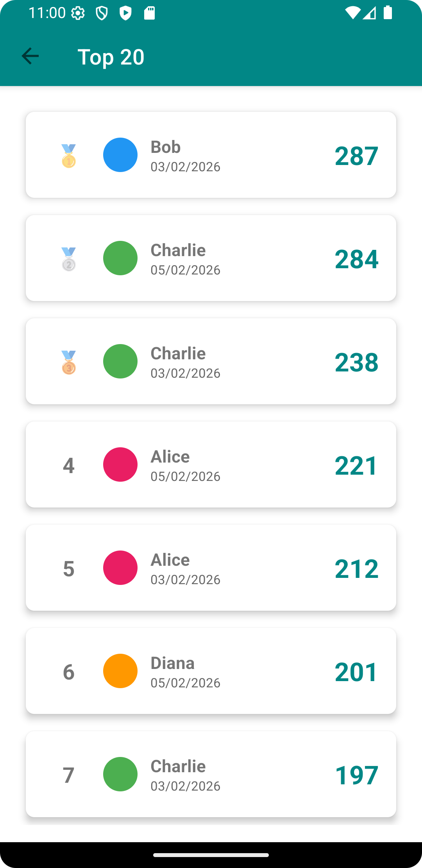Open Alice's rank 5 entry

point(211,568)
